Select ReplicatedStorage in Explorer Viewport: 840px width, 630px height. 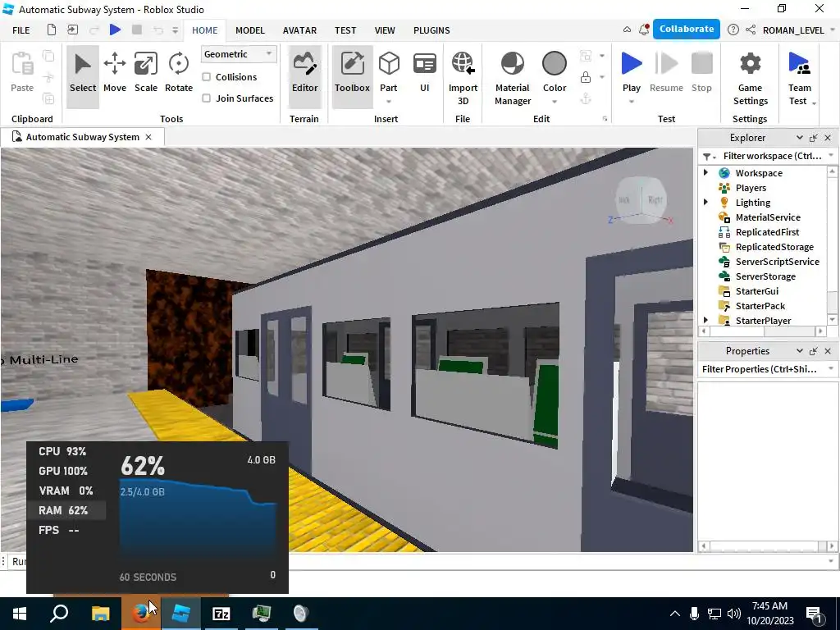coord(774,246)
